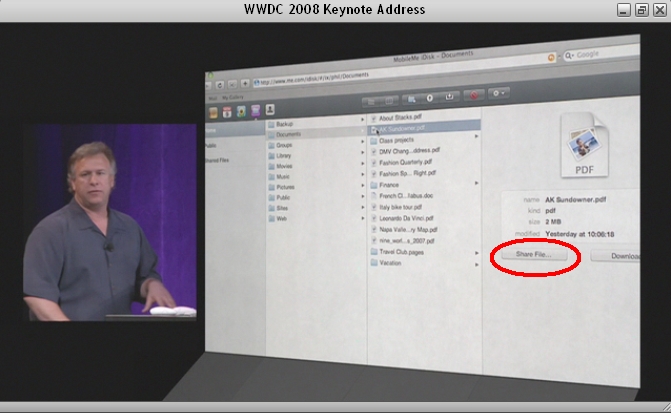Click the Upload arrow toolbar icon

(x=430, y=98)
